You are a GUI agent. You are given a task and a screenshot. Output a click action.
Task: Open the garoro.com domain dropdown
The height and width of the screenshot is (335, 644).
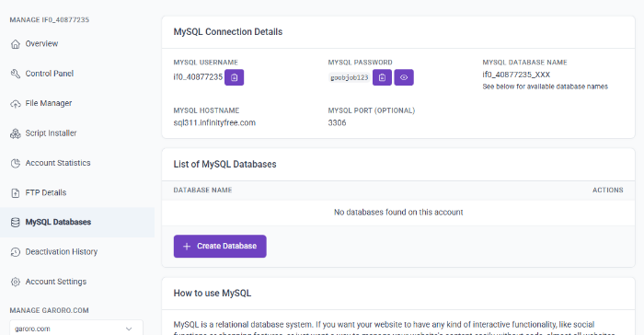pyautogui.click(x=76, y=329)
